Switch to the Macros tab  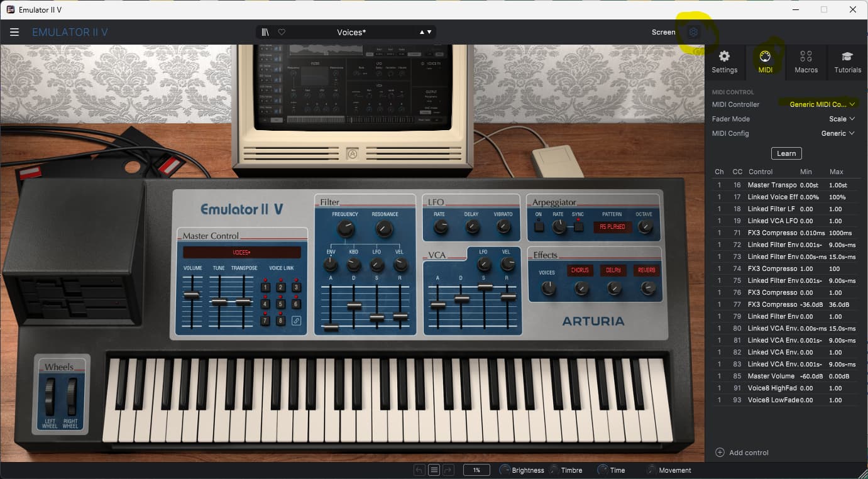806,62
